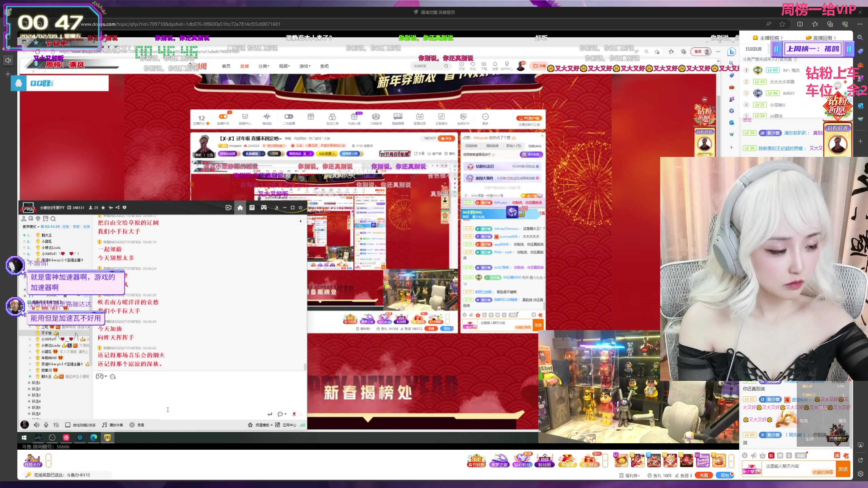Click the YY home icon in title bar
Image resolution: width=868 pixels, height=488 pixels.
click(x=240, y=207)
